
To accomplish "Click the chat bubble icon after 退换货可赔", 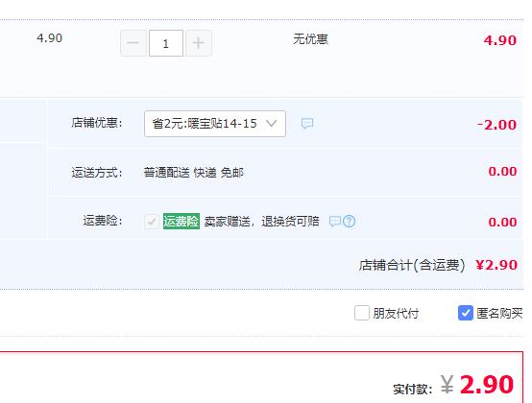I will tap(335, 222).
